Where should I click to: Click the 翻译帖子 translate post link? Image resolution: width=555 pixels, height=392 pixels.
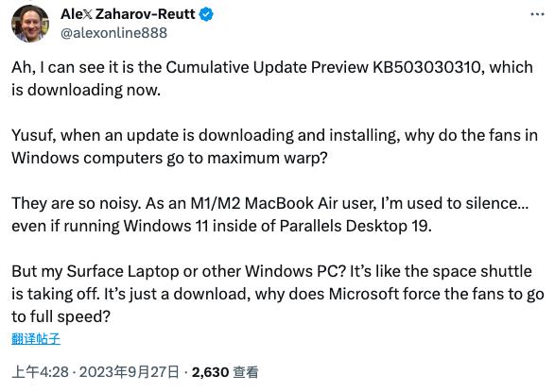point(36,338)
